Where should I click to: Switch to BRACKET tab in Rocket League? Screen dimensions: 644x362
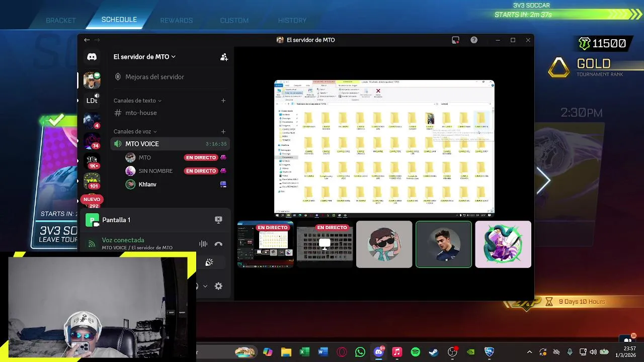61,21
